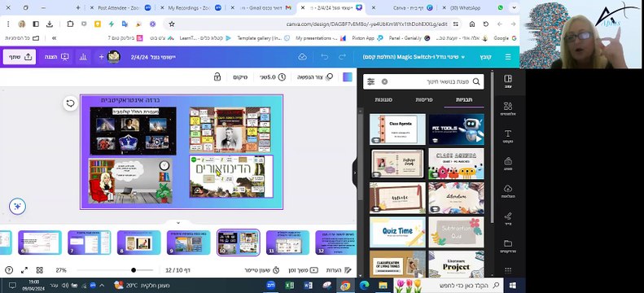The width and height of the screenshot is (644, 293).
Task: Open the 5.0 seconds timing control
Action: 272,77
